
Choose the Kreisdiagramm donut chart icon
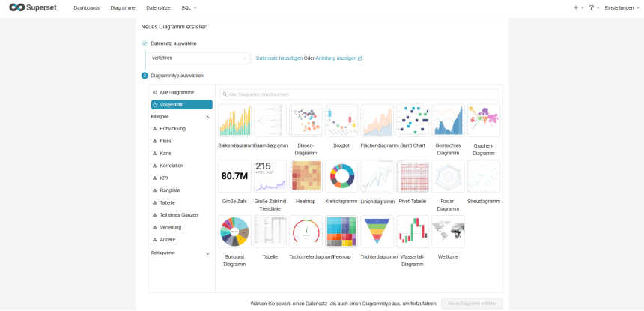coord(341,176)
